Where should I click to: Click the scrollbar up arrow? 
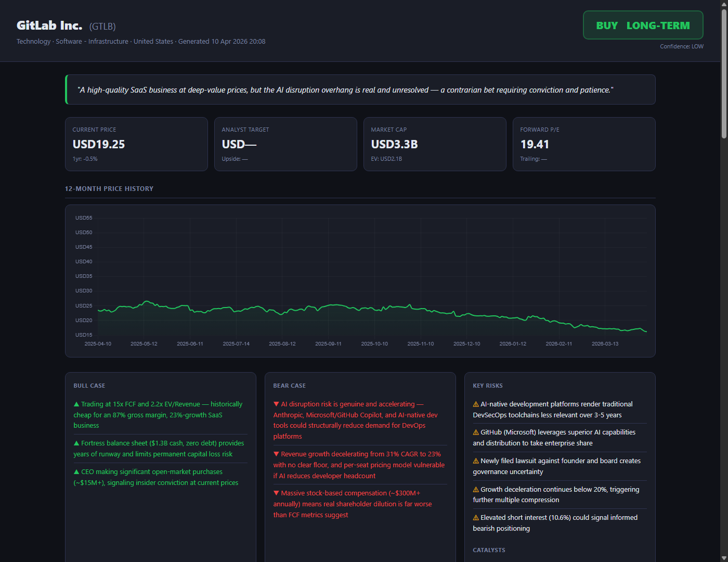(x=724, y=4)
